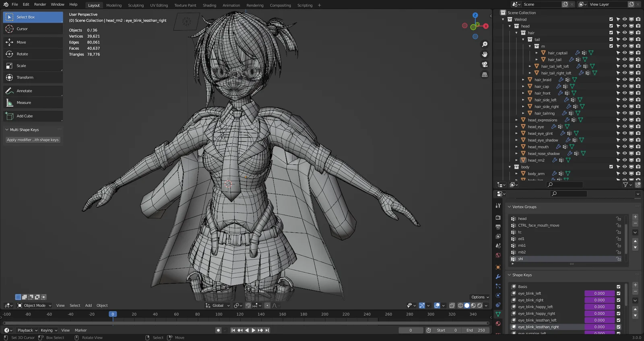Screen dimensions: 644x341
Task: Open the viewport Options button
Action: pyautogui.click(x=480, y=297)
